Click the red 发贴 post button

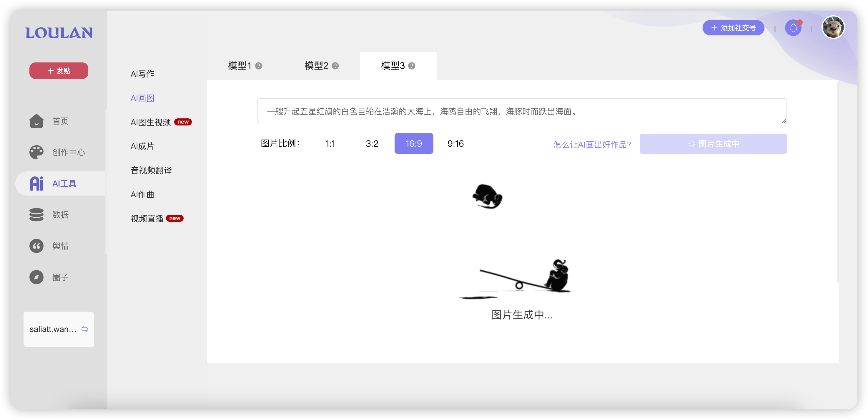pos(59,70)
